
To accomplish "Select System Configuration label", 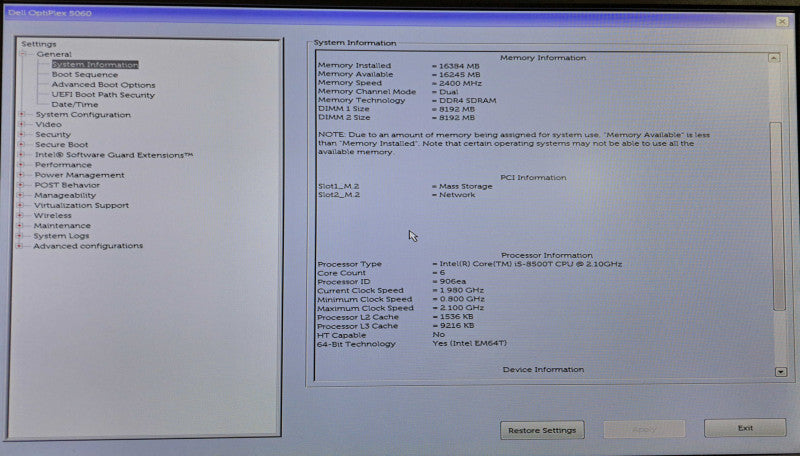I will [83, 115].
